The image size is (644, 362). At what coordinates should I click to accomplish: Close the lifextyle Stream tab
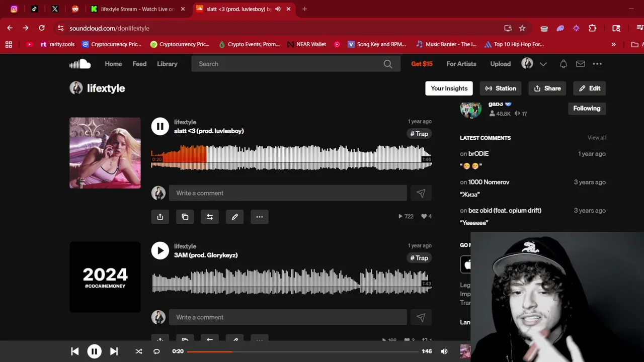[183, 9]
